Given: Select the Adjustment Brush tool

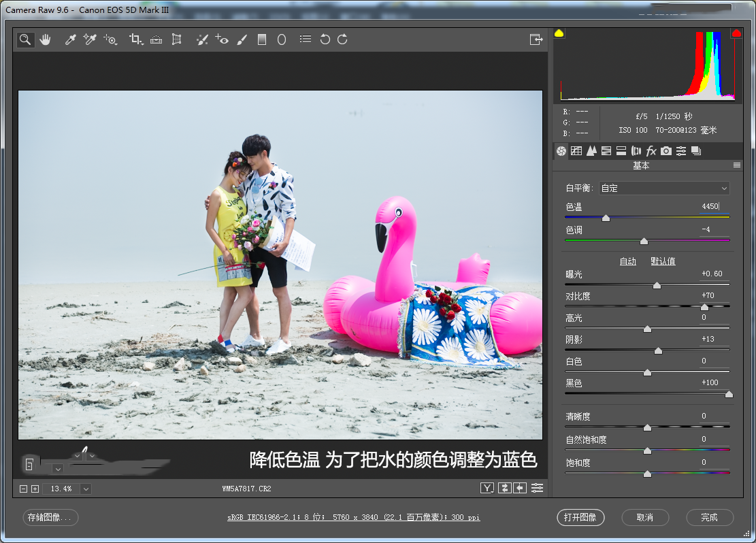Looking at the screenshot, I should tap(242, 39).
